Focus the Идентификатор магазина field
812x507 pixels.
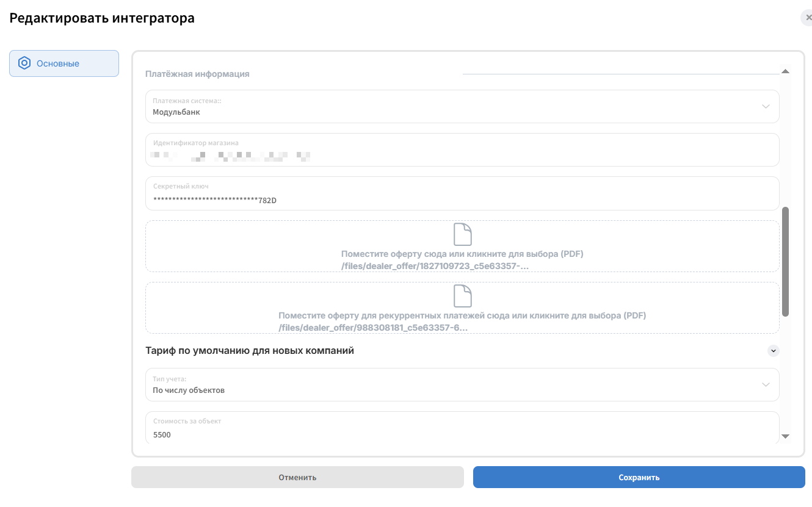tap(462, 149)
